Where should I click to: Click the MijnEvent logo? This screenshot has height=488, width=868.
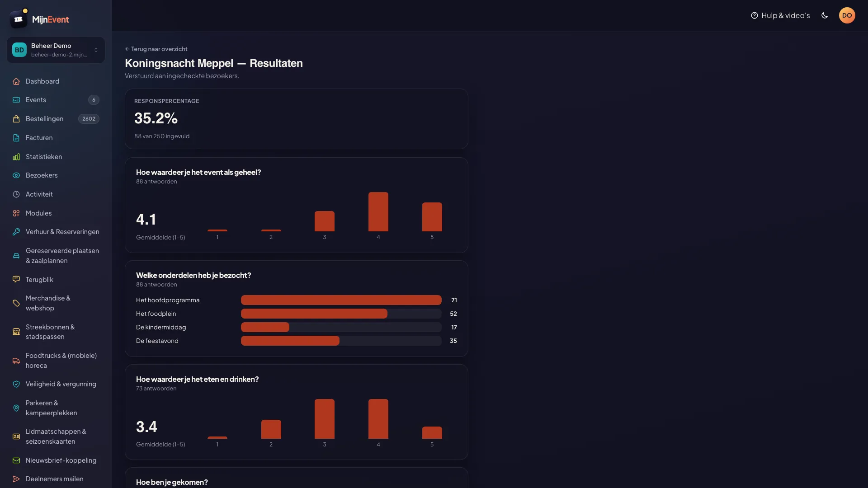coord(39,19)
